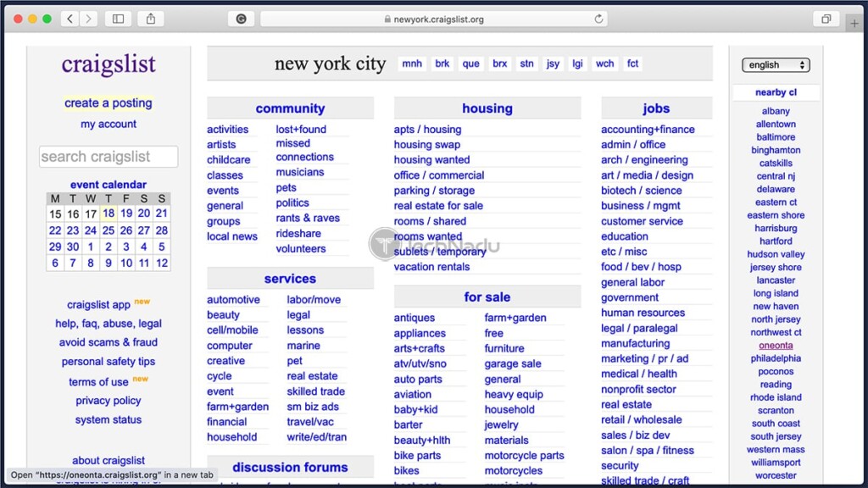868x488 pixels.
Task: Open vacation rentals link
Action: (x=431, y=267)
